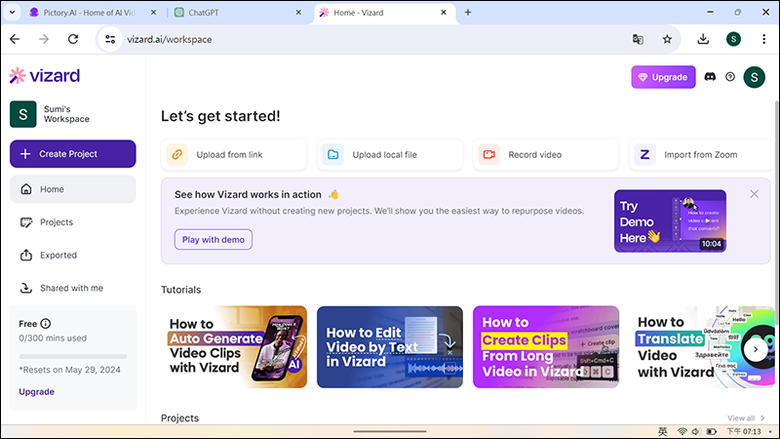Select Import from Zoom
Viewport: 780px width, 439px height.
[x=701, y=155]
